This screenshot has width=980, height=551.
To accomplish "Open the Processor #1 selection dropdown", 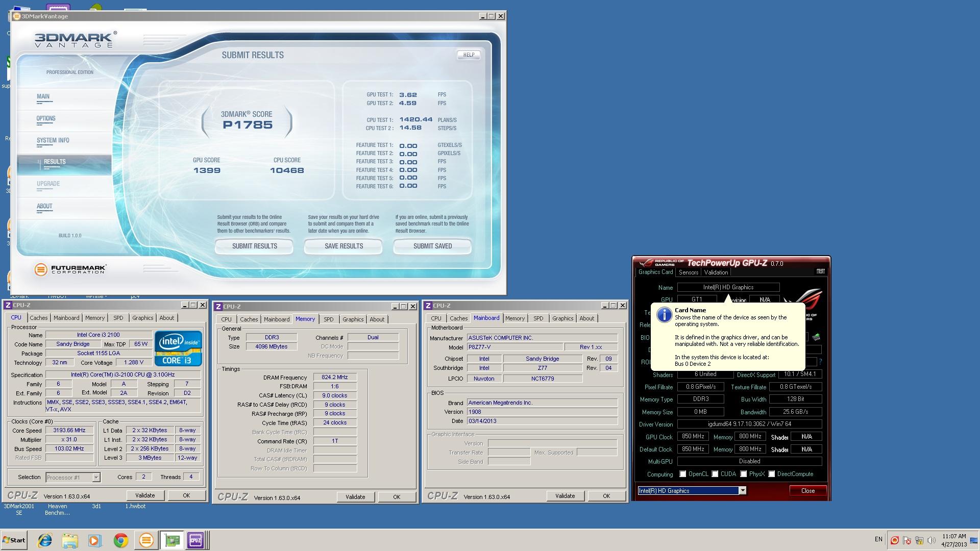I will 95,478.
